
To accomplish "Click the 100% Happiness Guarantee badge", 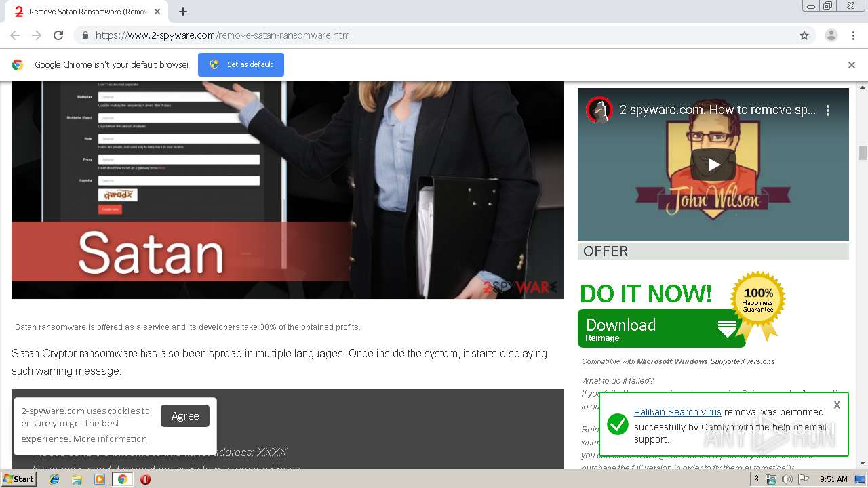I will pyautogui.click(x=757, y=305).
